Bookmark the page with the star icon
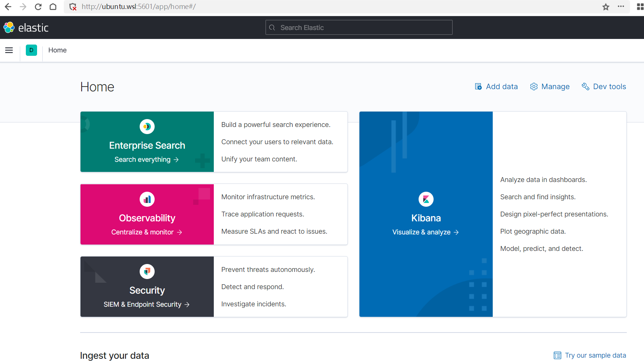Screen dimensions: 644x364 tap(606, 7)
